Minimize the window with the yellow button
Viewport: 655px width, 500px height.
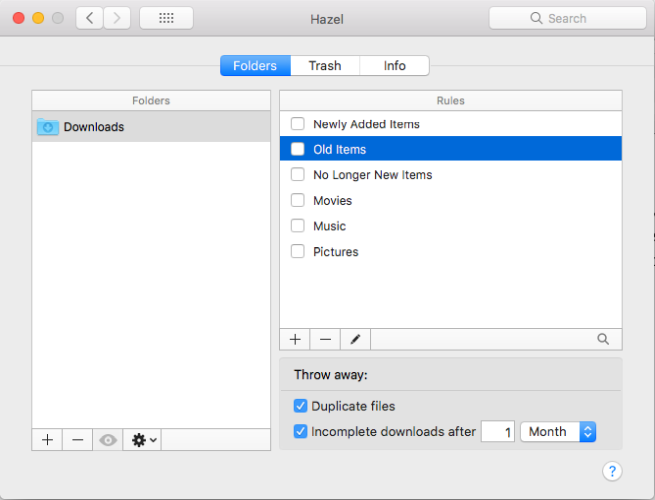coord(38,18)
